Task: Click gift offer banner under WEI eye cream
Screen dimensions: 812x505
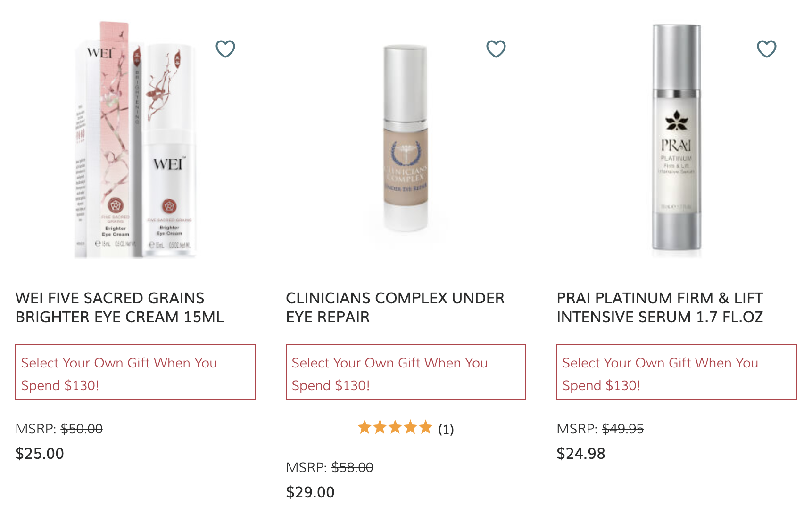Action: [135, 372]
